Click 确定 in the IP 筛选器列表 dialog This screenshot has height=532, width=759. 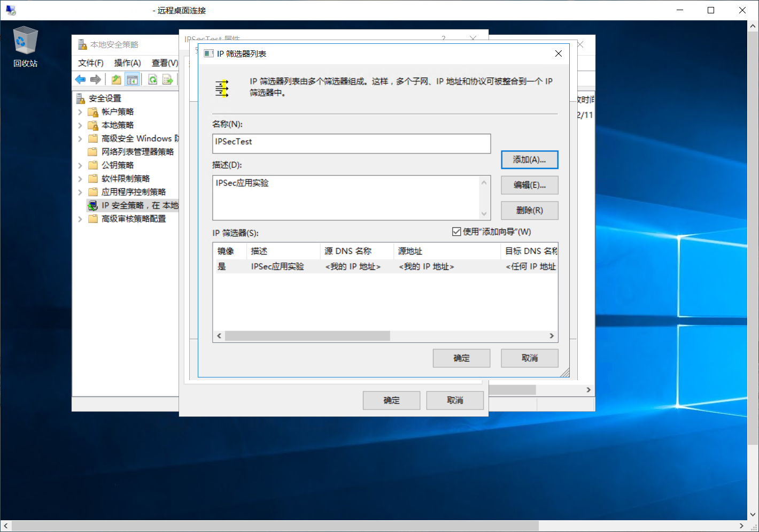pos(461,358)
